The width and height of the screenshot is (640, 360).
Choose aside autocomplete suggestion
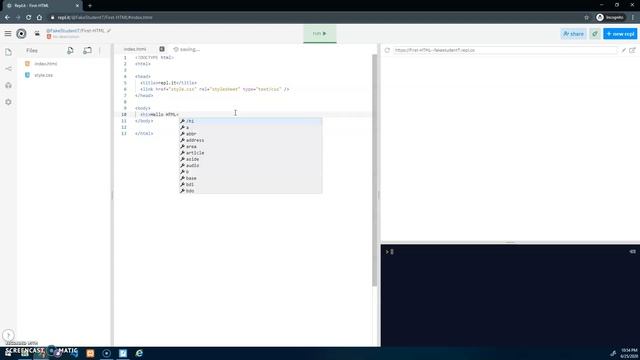click(x=251, y=159)
